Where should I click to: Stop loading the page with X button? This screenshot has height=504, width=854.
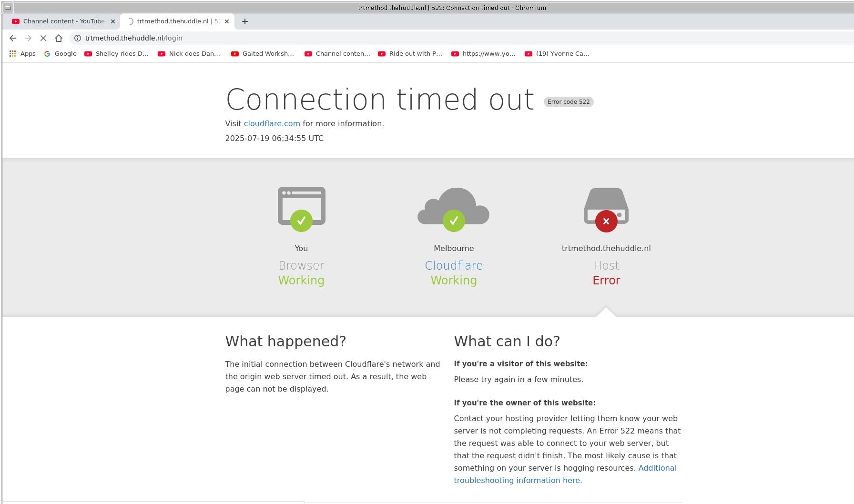43,38
